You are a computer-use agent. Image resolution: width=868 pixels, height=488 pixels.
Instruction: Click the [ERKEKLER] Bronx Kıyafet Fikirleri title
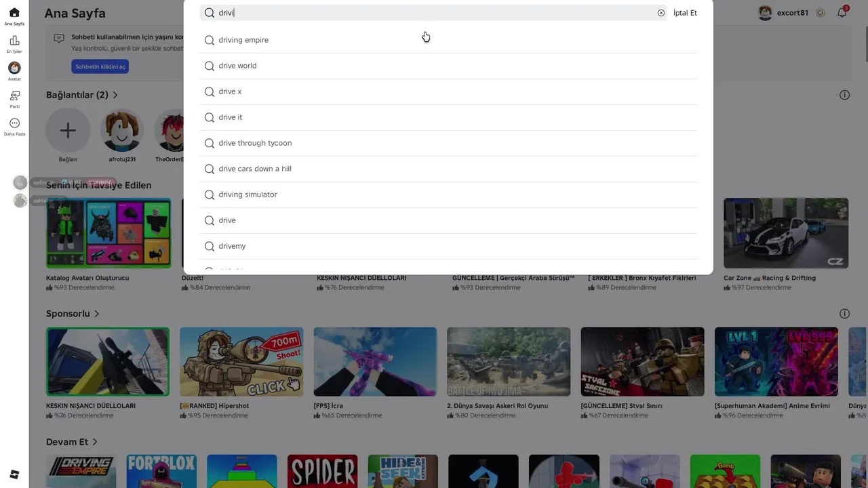(x=642, y=278)
